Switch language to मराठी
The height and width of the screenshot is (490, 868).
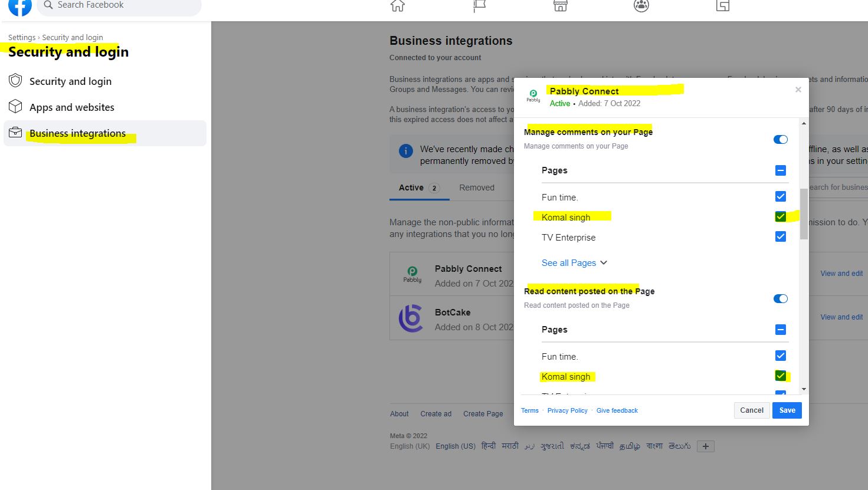pos(510,446)
